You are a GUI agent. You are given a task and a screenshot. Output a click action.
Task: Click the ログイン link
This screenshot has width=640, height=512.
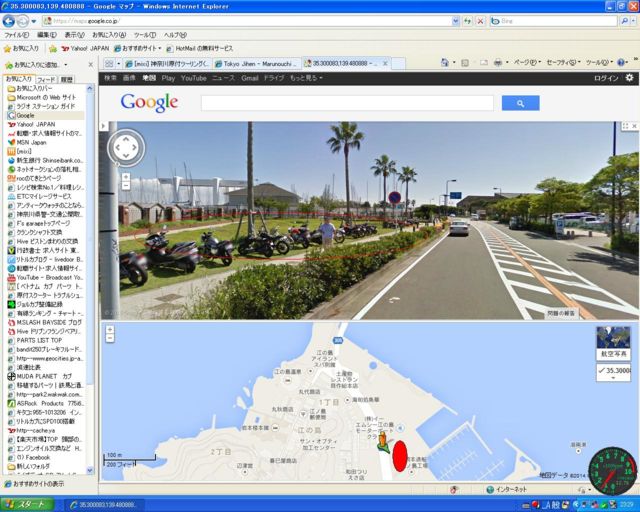(x=606, y=77)
